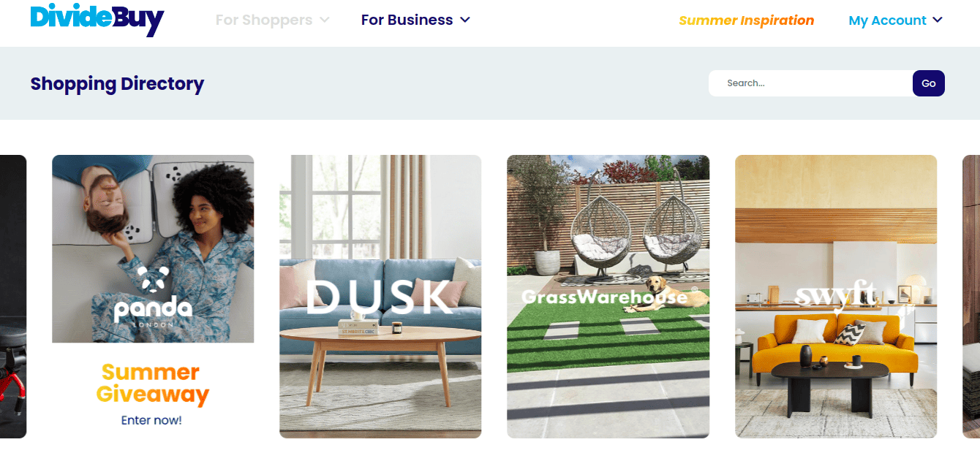Click the panda London logo
The height and width of the screenshot is (453, 980).
coord(153,296)
